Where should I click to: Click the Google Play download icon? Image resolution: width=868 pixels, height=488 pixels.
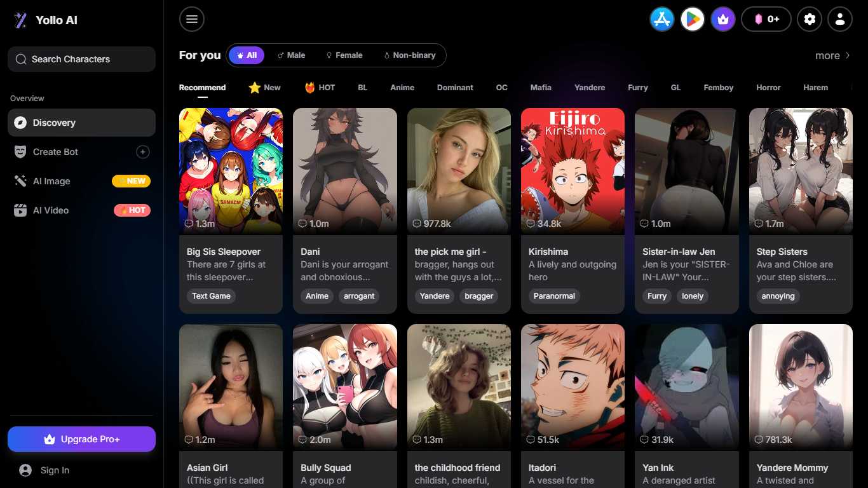click(692, 19)
